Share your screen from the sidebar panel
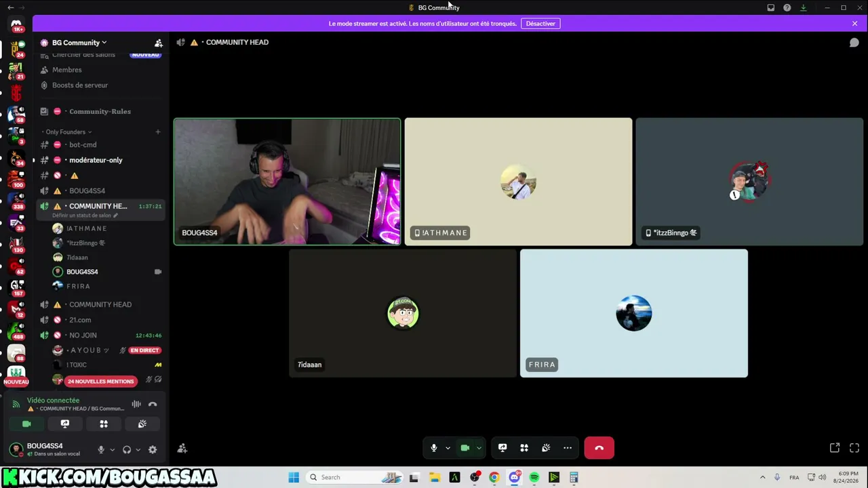The image size is (868, 488). click(65, 424)
